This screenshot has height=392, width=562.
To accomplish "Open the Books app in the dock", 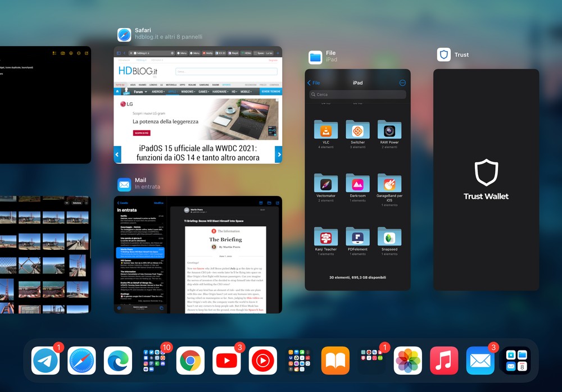I will (335, 361).
